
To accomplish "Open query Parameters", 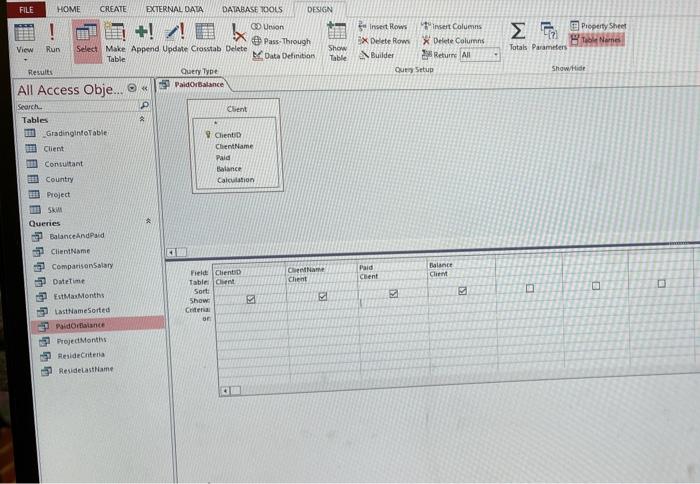I will tap(549, 36).
